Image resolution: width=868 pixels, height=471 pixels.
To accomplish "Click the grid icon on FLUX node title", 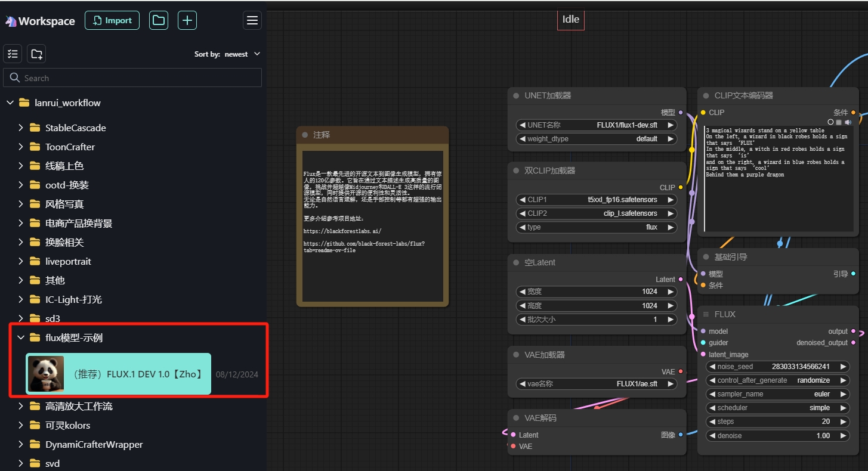I will click(706, 314).
